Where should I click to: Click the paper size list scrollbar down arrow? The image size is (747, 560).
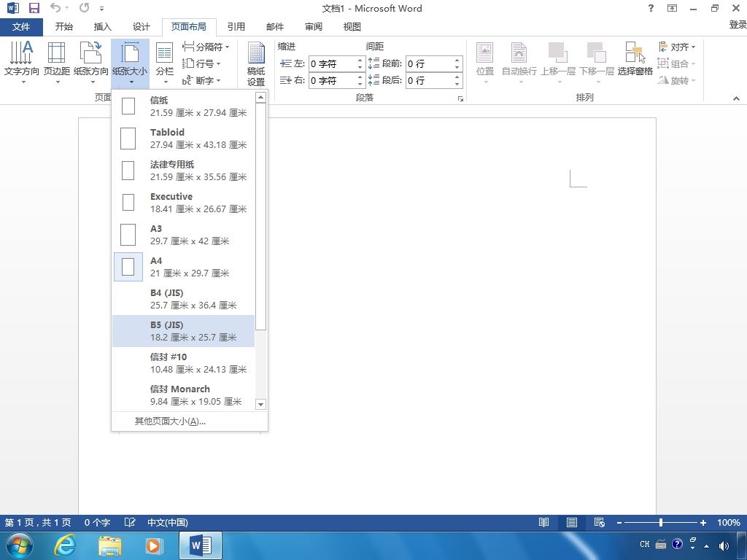point(260,404)
